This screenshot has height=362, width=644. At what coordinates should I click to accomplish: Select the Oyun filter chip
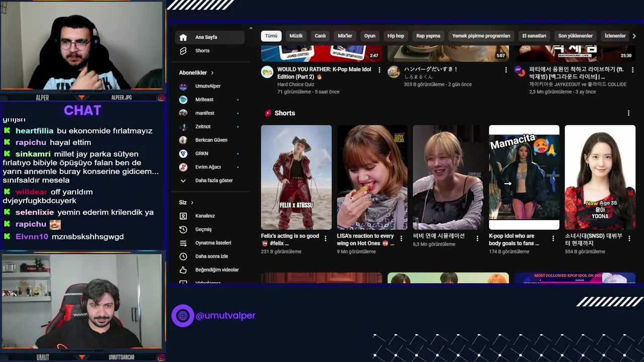coord(370,36)
